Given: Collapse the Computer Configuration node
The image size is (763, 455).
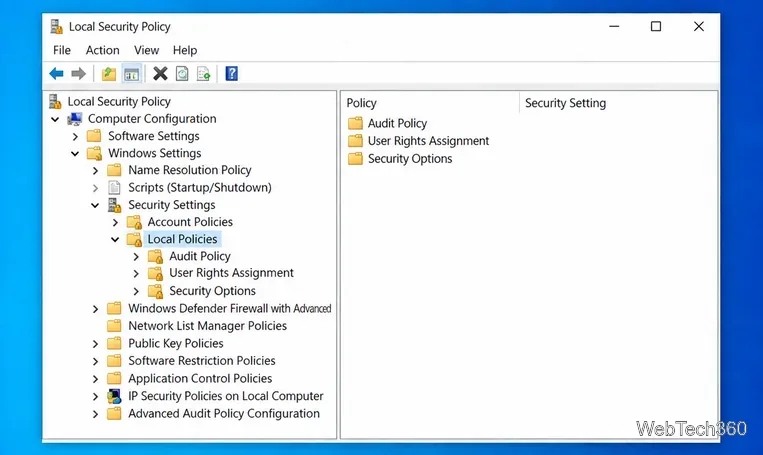Looking at the screenshot, I should 55,119.
